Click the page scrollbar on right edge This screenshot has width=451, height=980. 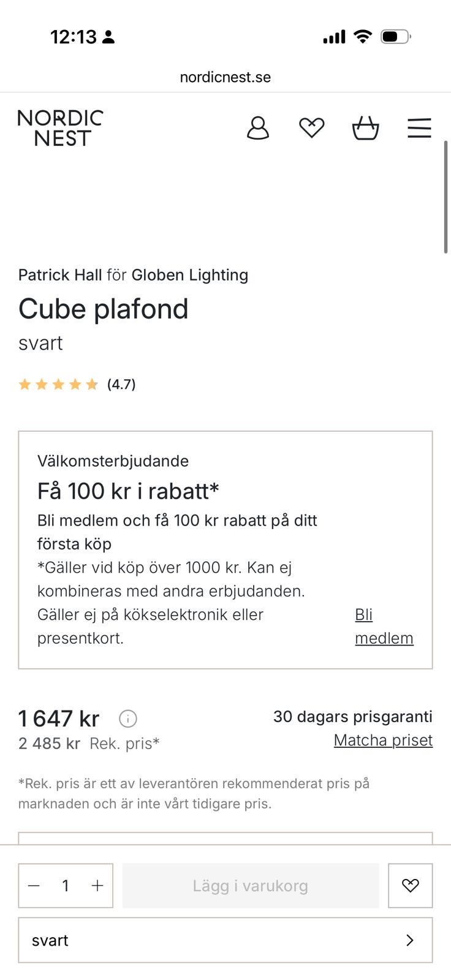445,196
